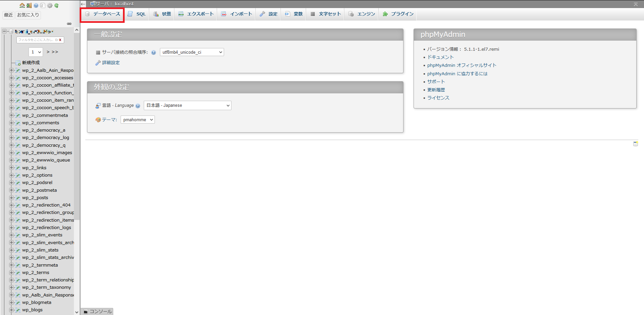Click the table icon for wp_2_posts
The image size is (644, 315).
tap(18, 198)
